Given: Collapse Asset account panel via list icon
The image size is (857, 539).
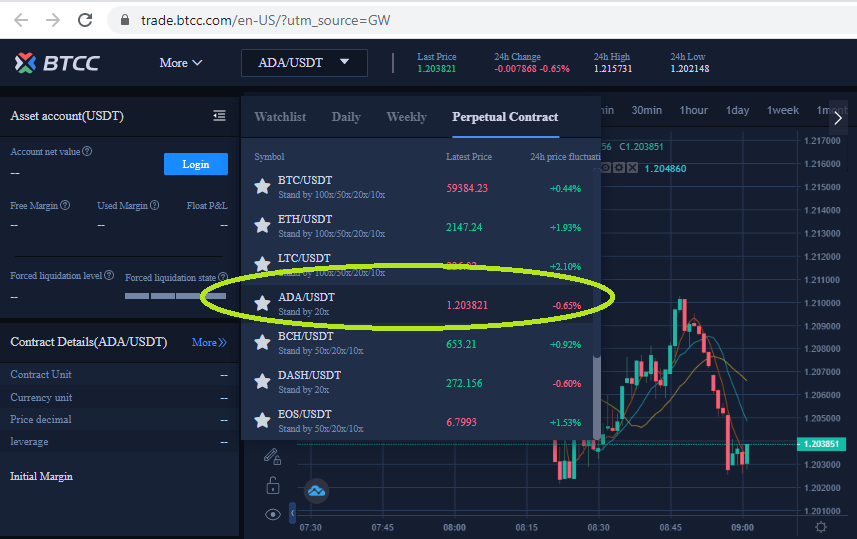Looking at the screenshot, I should coord(219,115).
